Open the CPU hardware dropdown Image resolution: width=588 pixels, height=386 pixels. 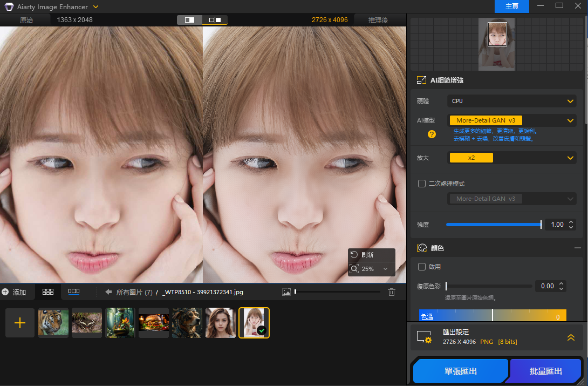pyautogui.click(x=511, y=100)
